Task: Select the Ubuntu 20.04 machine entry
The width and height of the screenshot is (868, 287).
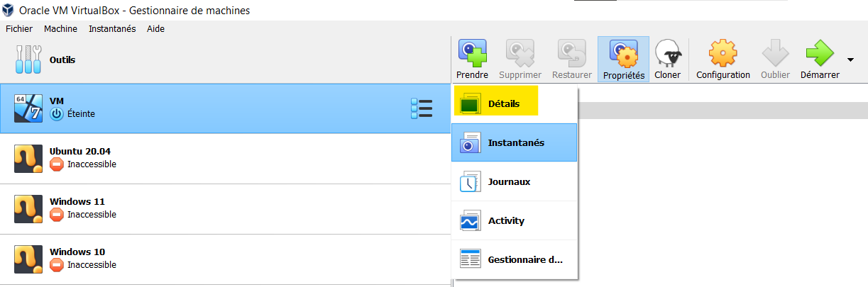Action: 213,158
